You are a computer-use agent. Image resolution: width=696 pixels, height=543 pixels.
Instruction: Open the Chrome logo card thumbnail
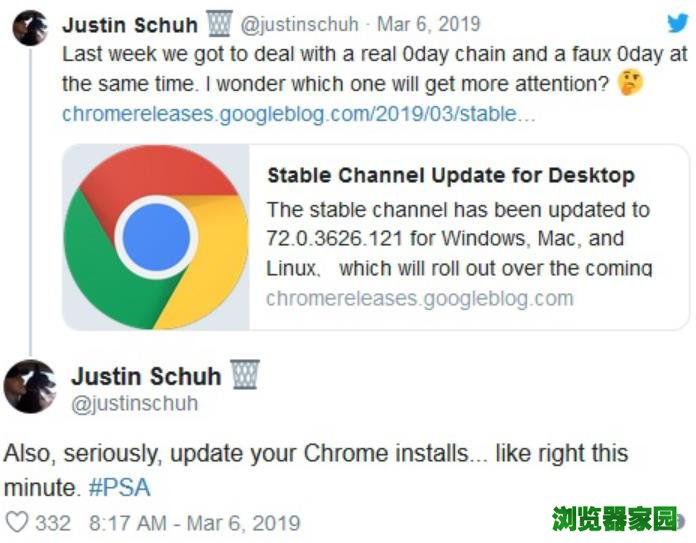(x=156, y=237)
